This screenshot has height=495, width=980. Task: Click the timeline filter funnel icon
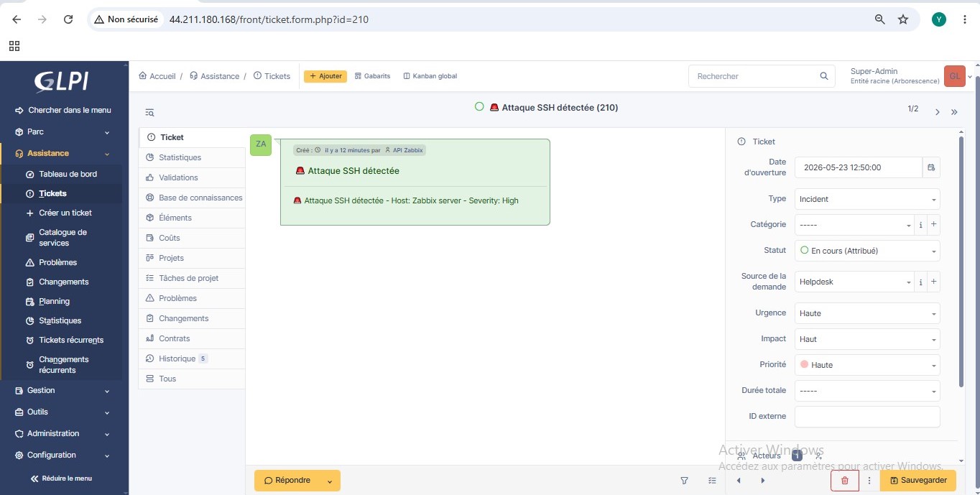(x=684, y=481)
